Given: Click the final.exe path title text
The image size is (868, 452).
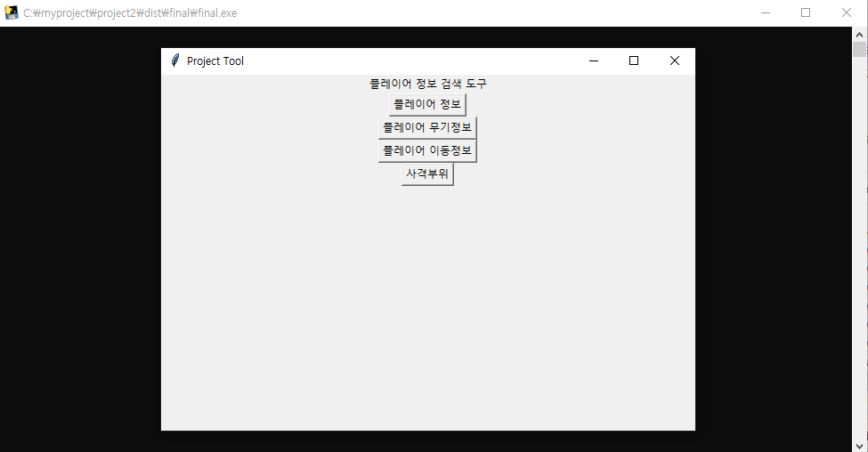Looking at the screenshot, I should (130, 12).
